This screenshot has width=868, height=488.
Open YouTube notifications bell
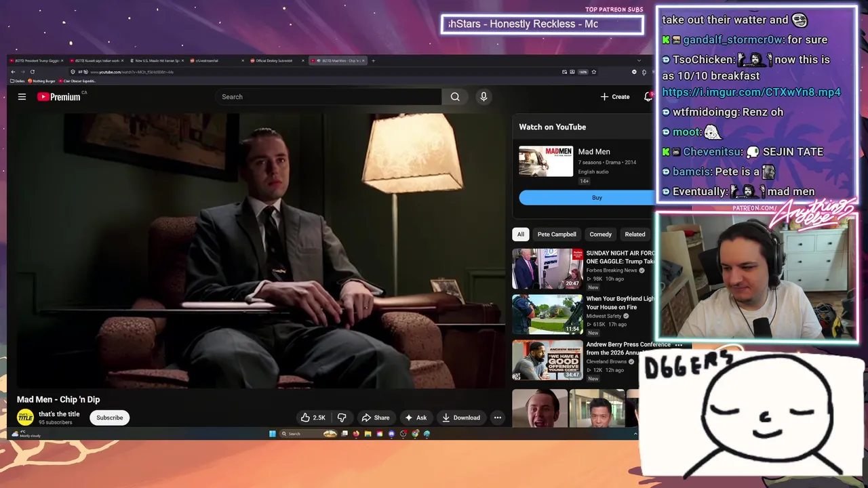pyautogui.click(x=648, y=97)
